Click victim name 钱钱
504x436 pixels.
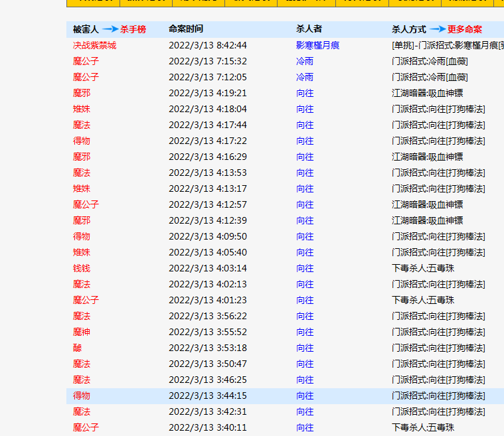82,268
